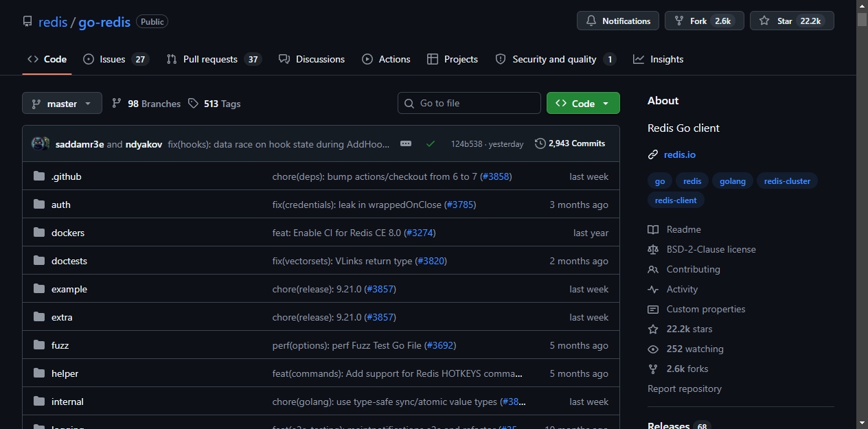The width and height of the screenshot is (868, 429).
Task: Click folder icon of doctests row
Action: click(39, 261)
